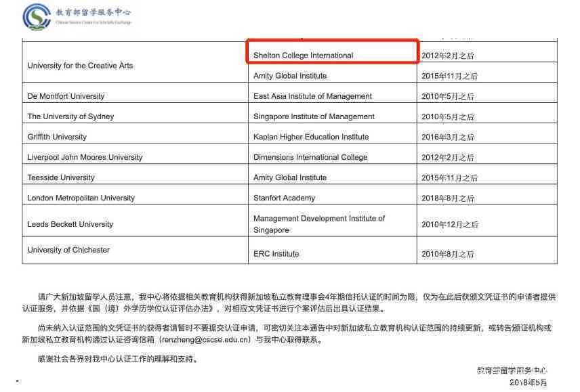This screenshot has width=580, height=392.
Task: Click the 2015年11月之后 date in the Creative Arts row
Action: coord(449,76)
